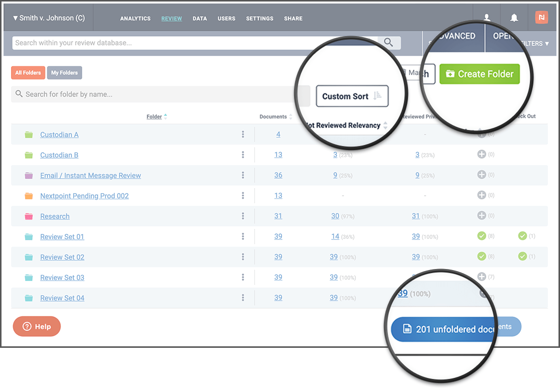The image size is (560, 392).
Task: Click the user profile icon in header
Action: click(x=487, y=18)
